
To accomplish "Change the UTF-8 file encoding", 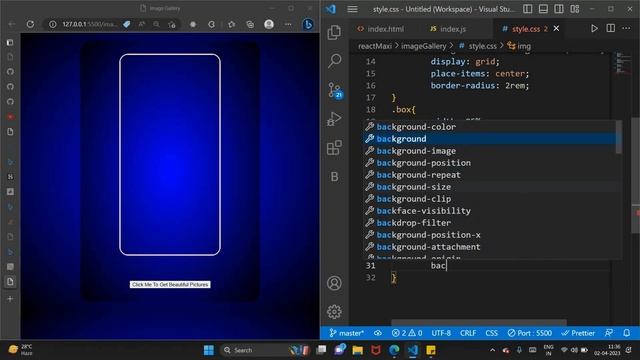I will 441,333.
